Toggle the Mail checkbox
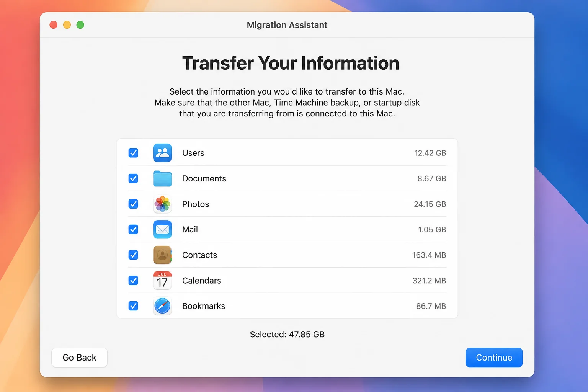The width and height of the screenshot is (588, 392). (x=133, y=229)
